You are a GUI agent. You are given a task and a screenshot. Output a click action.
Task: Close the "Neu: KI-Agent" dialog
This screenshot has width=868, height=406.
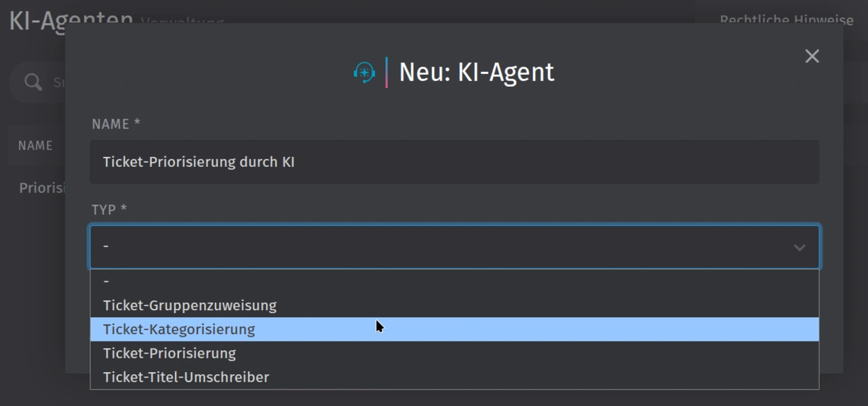coord(812,56)
